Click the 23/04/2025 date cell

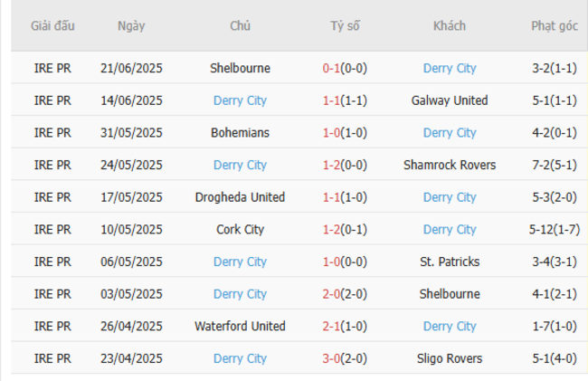coord(131,358)
